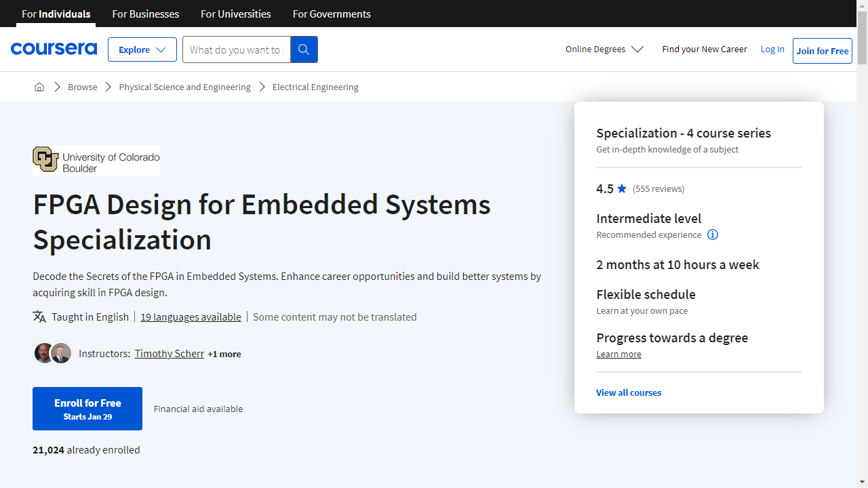This screenshot has width=868, height=488.
Task: Click the magnifier search button
Action: pyautogui.click(x=304, y=49)
